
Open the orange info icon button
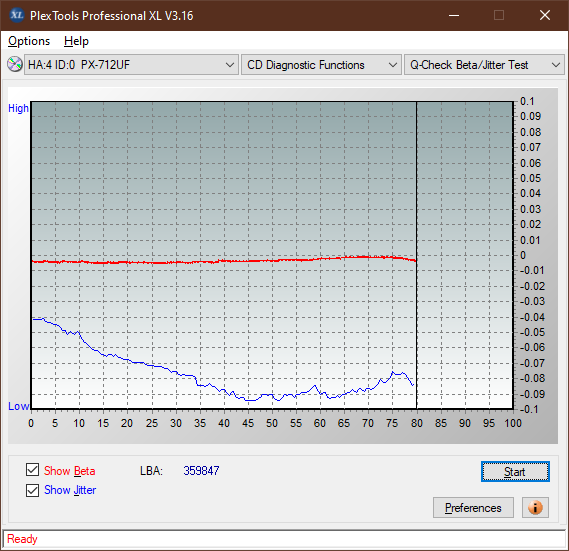click(535, 507)
